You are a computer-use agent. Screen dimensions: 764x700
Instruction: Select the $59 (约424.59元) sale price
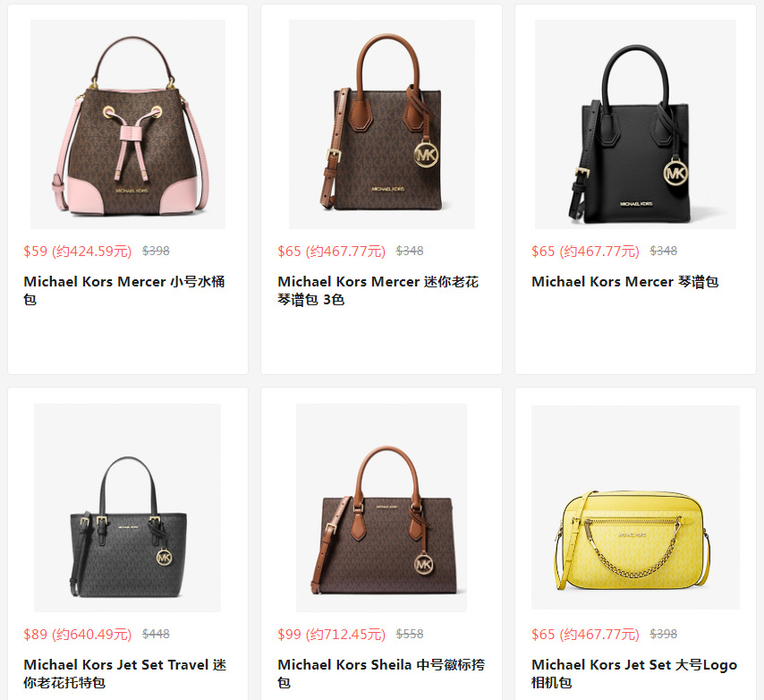[78, 252]
